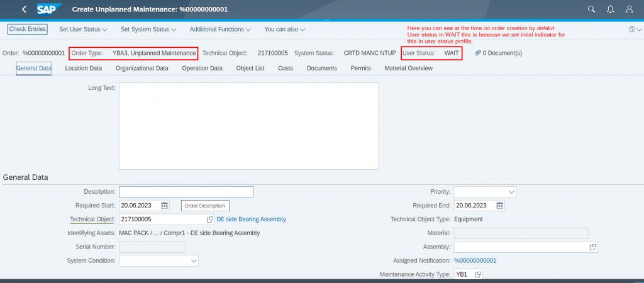Viewport: 644px width, 283px height.
Task: Switch to the Location Data tab
Action: [x=84, y=68]
